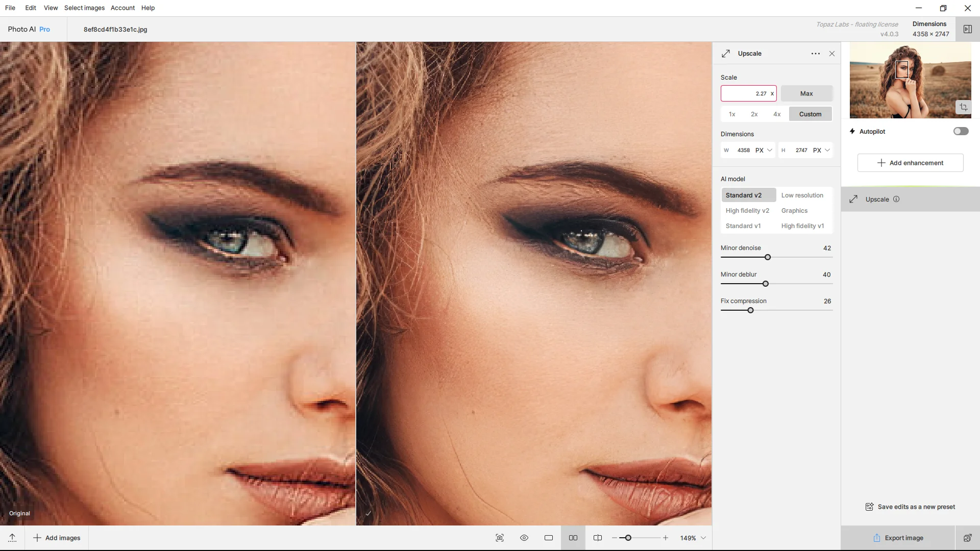Click the face recognition focus icon
The image size is (980, 551).
500,538
